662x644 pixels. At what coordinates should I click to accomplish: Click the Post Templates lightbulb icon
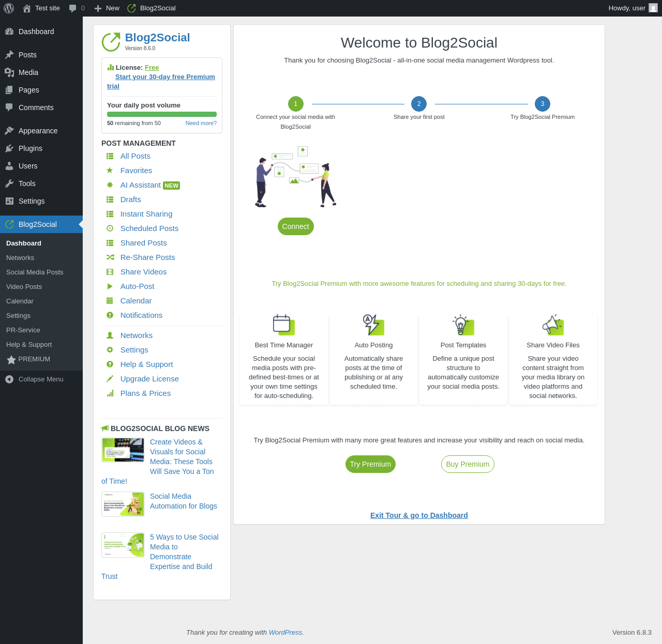coord(463,325)
